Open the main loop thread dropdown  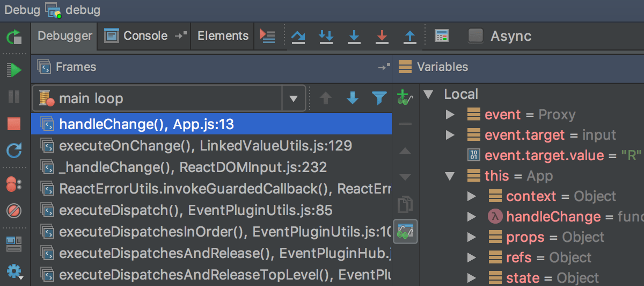click(x=293, y=98)
